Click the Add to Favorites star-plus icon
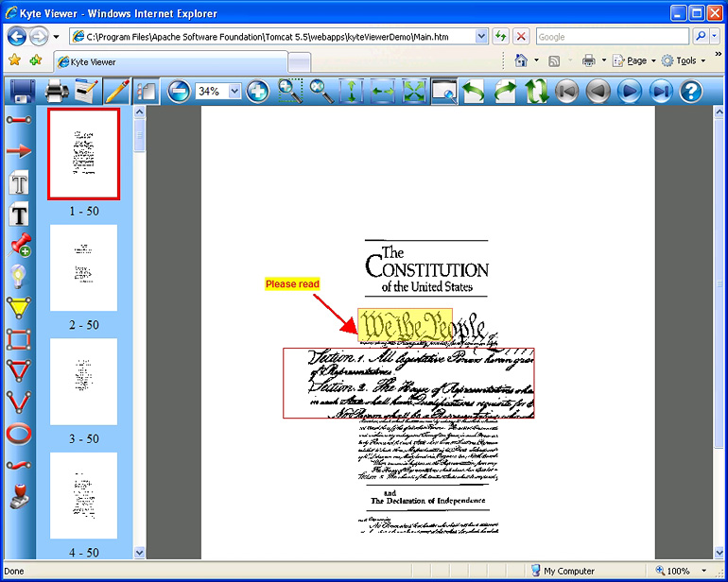This screenshot has height=582, width=728. pos(36,60)
